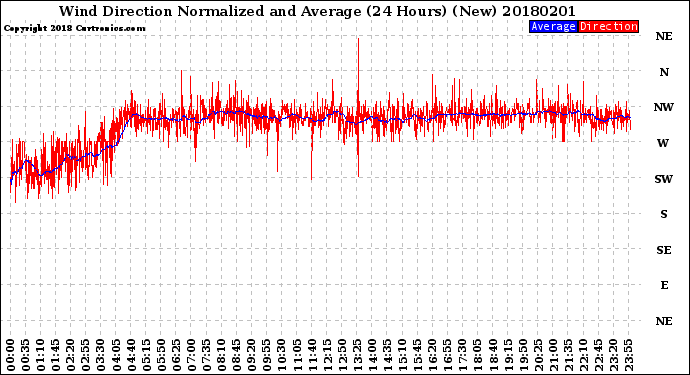
Task: Click the 17:30 time axis label
Action: (x=462, y=355)
